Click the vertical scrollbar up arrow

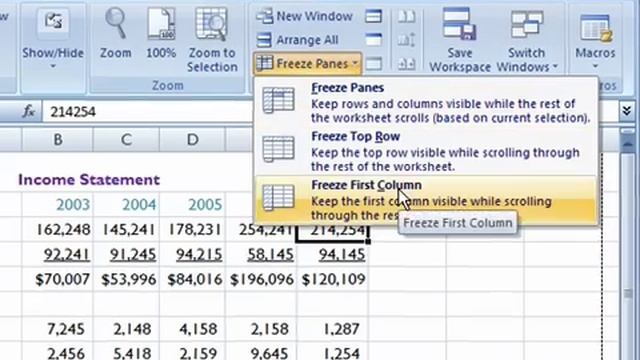click(x=628, y=143)
